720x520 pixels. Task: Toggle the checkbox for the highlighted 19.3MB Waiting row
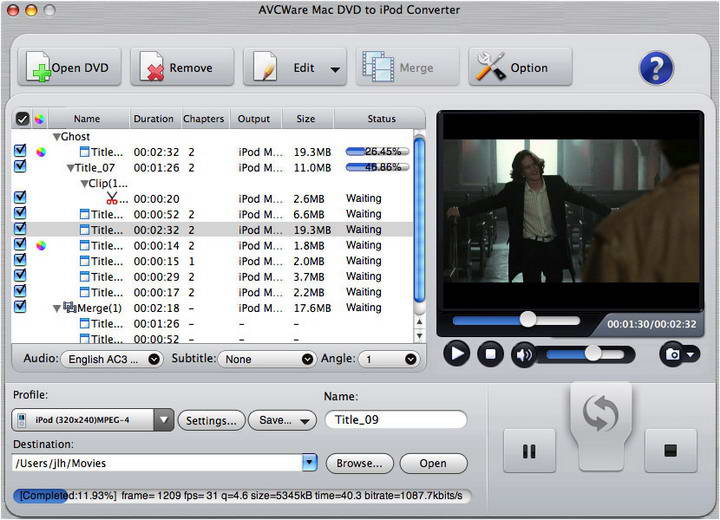point(20,229)
